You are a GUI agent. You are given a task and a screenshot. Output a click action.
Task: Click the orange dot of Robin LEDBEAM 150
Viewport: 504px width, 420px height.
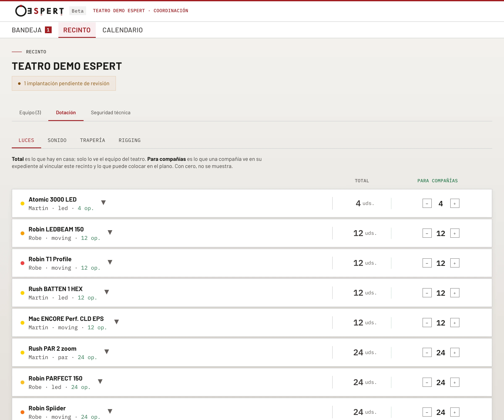pyautogui.click(x=22, y=233)
